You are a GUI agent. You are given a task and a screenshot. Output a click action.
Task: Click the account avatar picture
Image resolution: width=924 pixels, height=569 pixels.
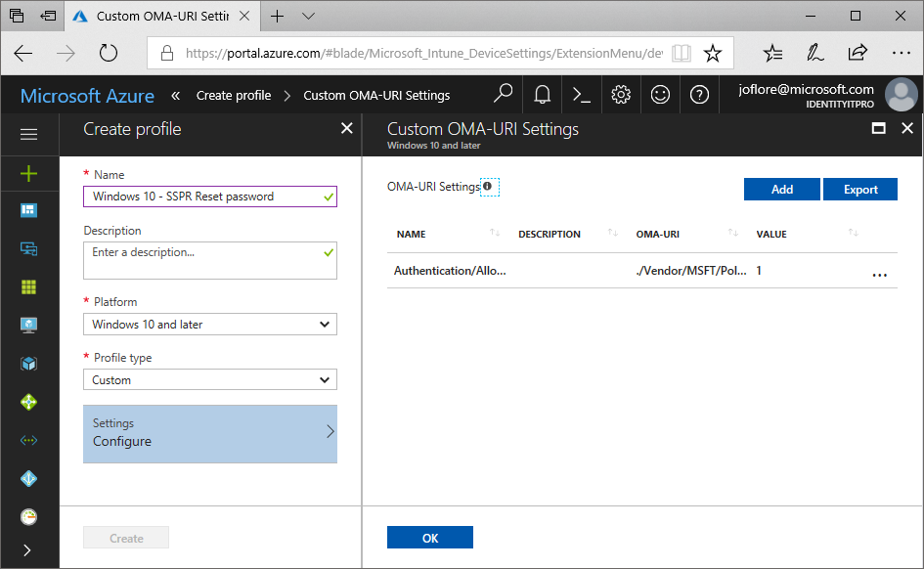(x=901, y=94)
